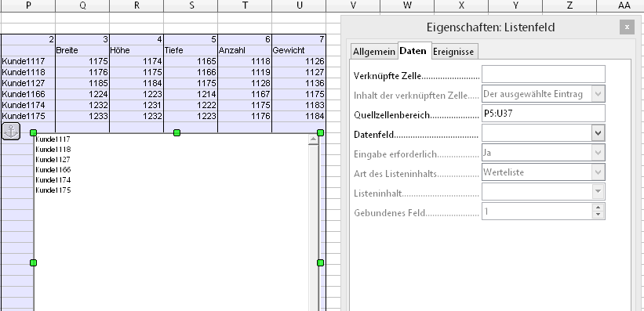Close the Eigenschaften: Listenfeld dialog
This screenshot has height=311, width=644.
click(x=627, y=27)
